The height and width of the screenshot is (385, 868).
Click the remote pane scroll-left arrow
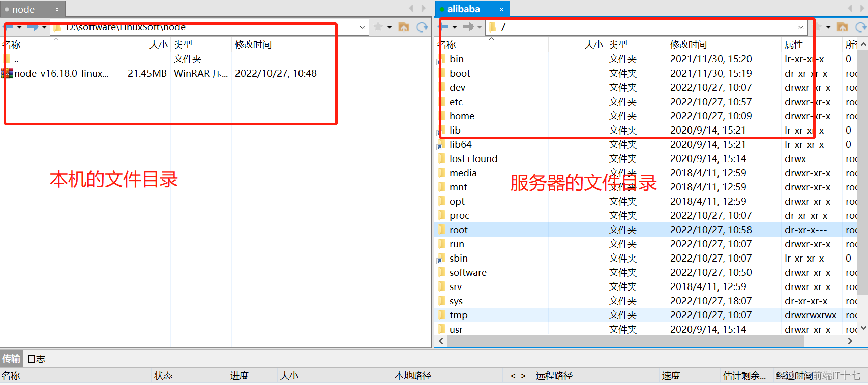[x=440, y=341]
